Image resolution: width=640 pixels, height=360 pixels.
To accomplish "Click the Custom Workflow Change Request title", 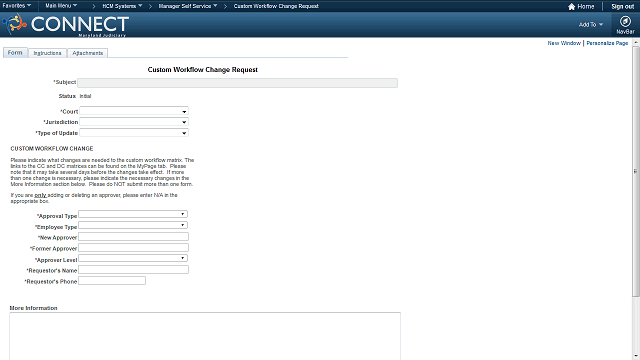I will 202,70.
